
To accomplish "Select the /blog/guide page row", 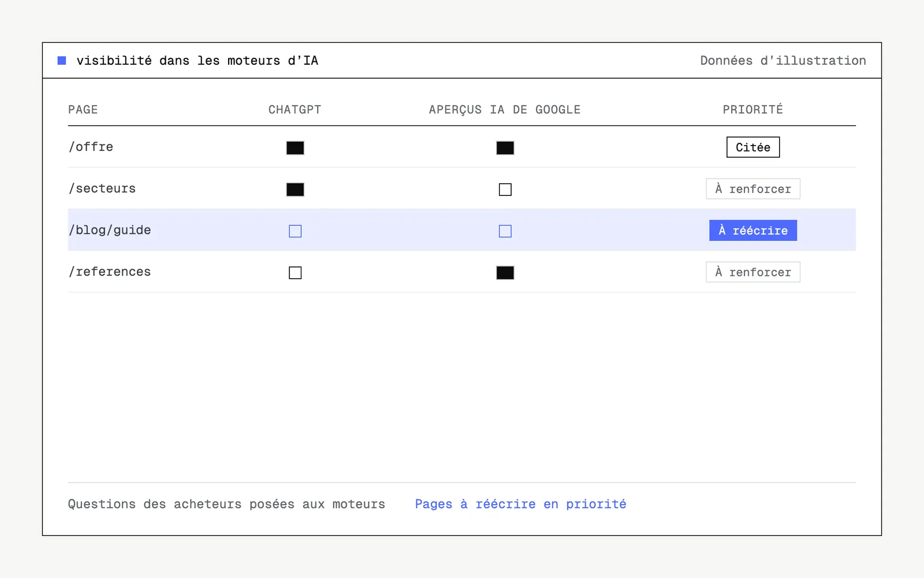I will point(462,230).
